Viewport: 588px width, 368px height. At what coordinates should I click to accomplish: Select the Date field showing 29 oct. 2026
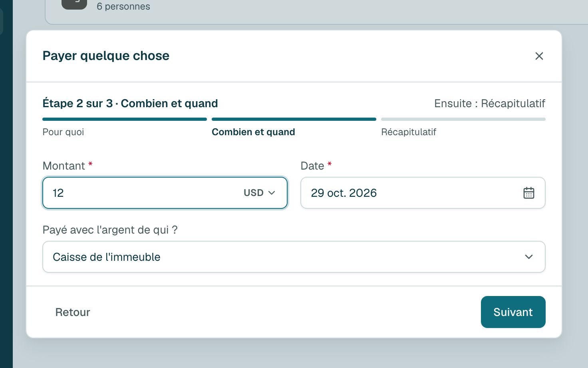pyautogui.click(x=423, y=193)
